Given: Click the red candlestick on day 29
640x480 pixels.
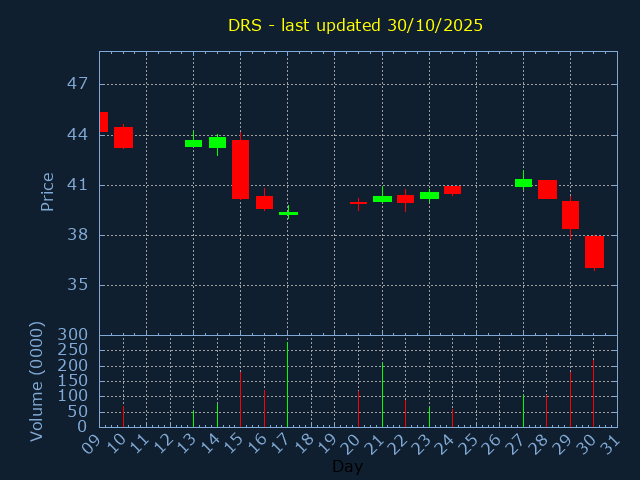Looking at the screenshot, I should (x=570, y=215).
